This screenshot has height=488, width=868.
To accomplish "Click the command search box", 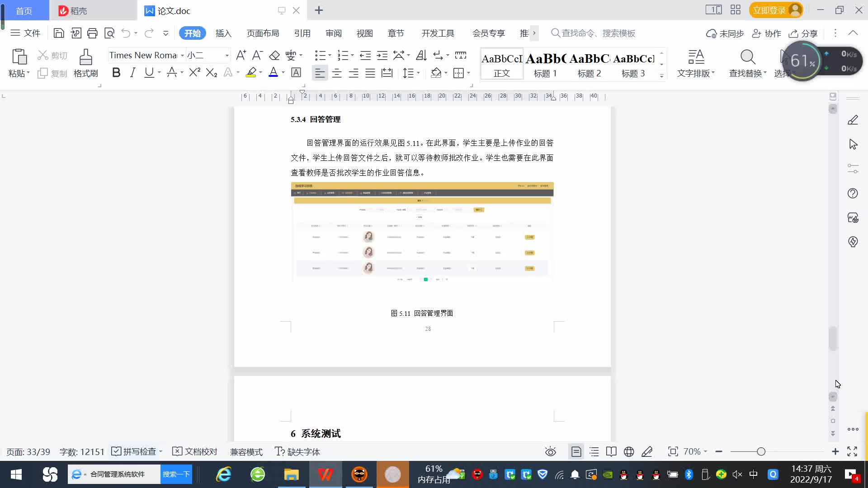I will (x=598, y=33).
